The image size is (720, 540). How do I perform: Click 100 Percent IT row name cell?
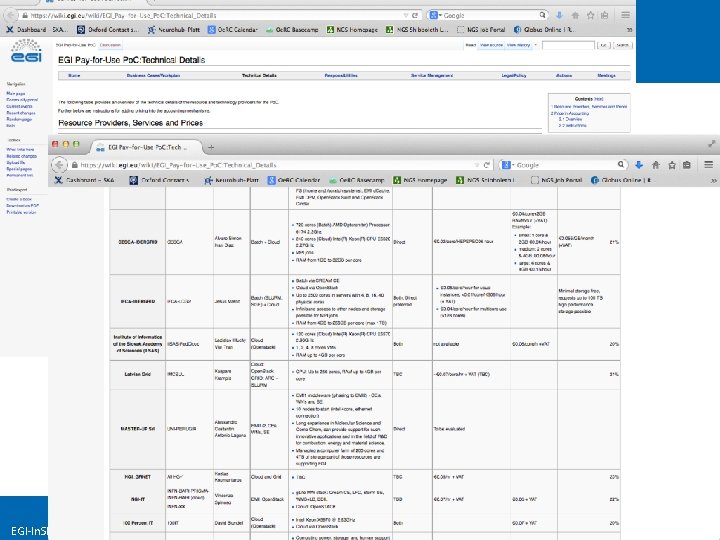(138, 523)
